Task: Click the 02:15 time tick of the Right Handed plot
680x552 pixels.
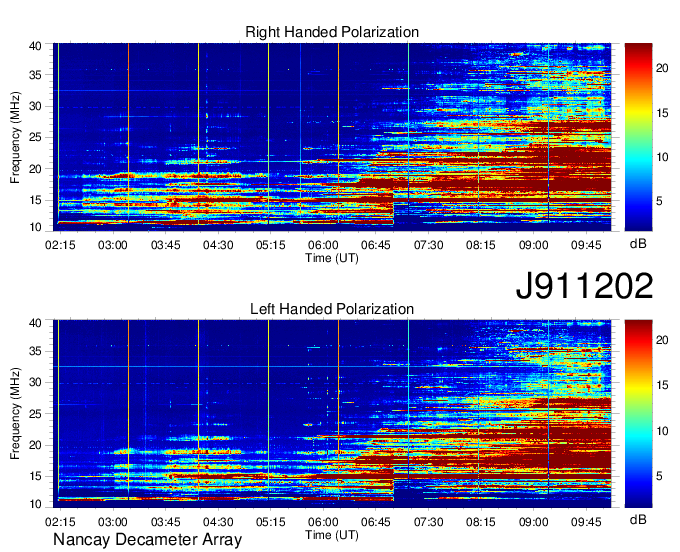Action: click(60, 245)
